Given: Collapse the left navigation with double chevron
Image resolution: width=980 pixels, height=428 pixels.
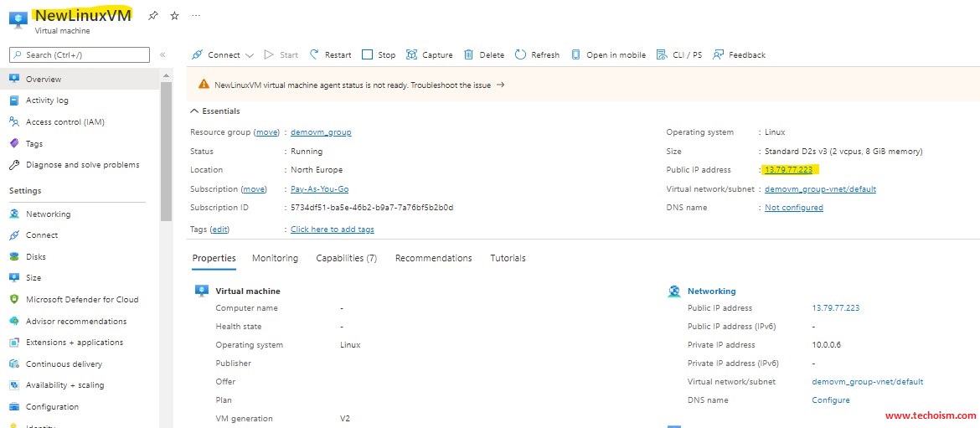Looking at the screenshot, I should click(x=162, y=55).
